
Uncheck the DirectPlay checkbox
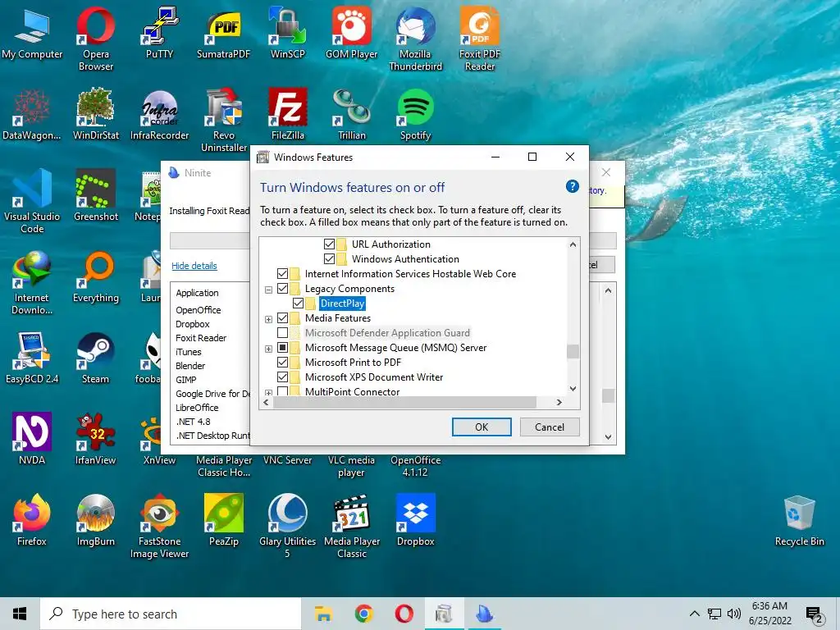click(x=298, y=304)
